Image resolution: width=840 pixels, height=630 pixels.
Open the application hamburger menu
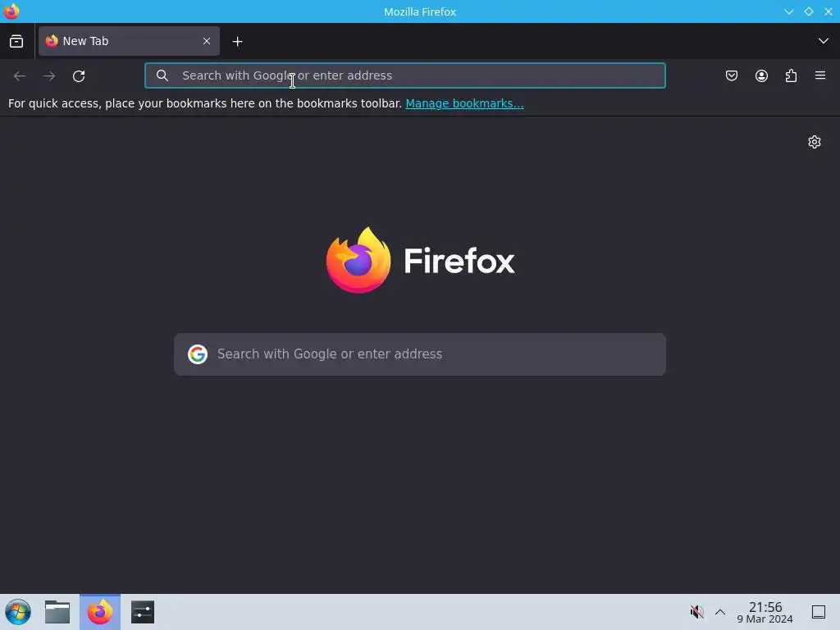point(820,75)
